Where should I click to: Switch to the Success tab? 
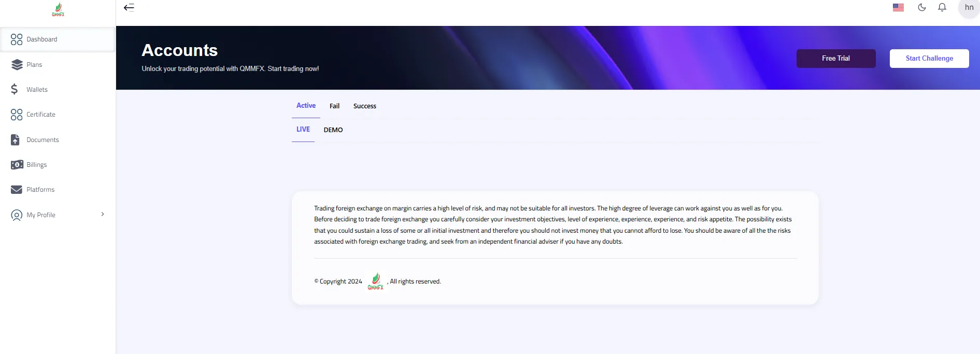pyautogui.click(x=365, y=106)
